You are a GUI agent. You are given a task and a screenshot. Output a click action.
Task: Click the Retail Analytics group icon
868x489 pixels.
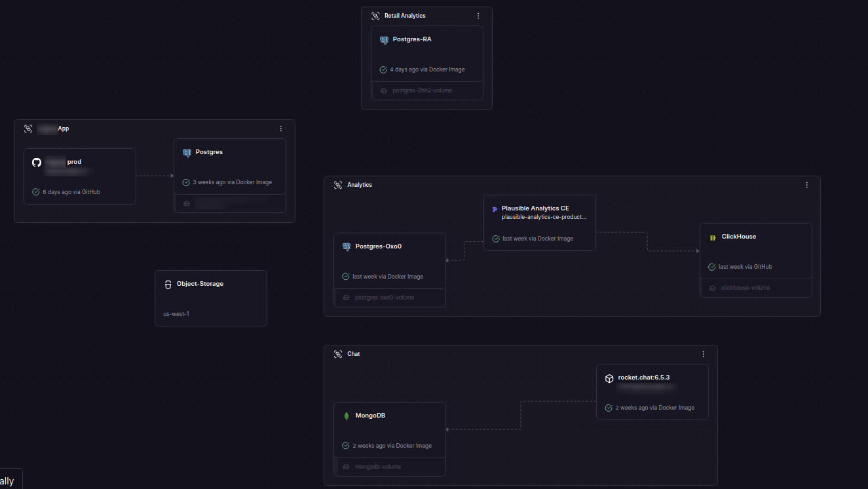click(x=375, y=16)
